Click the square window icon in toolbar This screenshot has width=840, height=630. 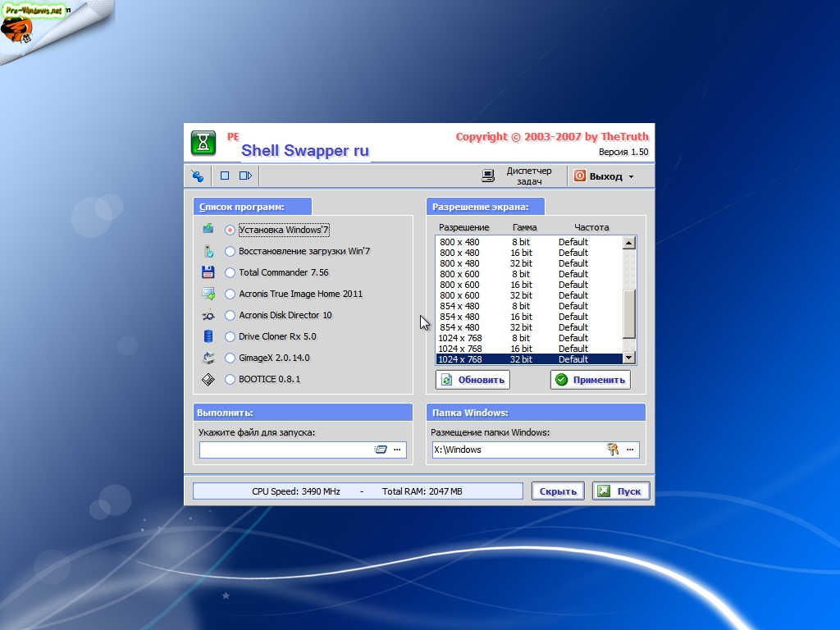tap(224, 176)
